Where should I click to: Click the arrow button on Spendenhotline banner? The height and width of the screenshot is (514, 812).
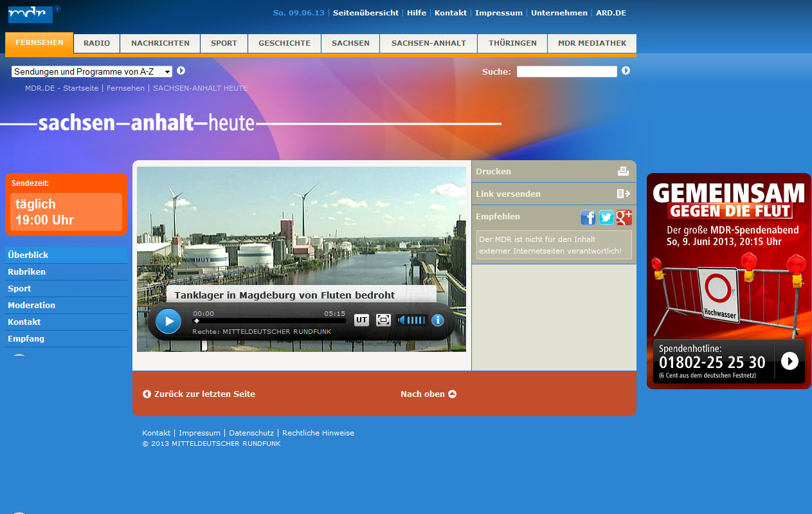789,361
